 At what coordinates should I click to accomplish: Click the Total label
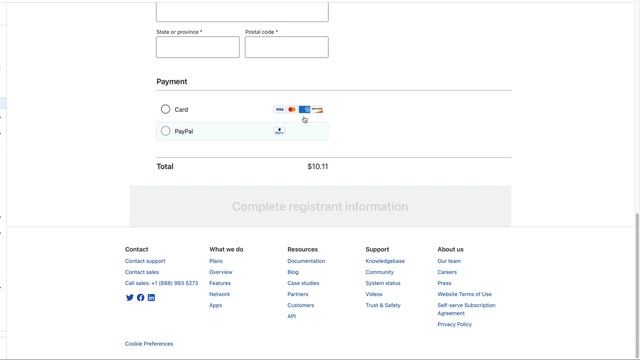click(165, 166)
